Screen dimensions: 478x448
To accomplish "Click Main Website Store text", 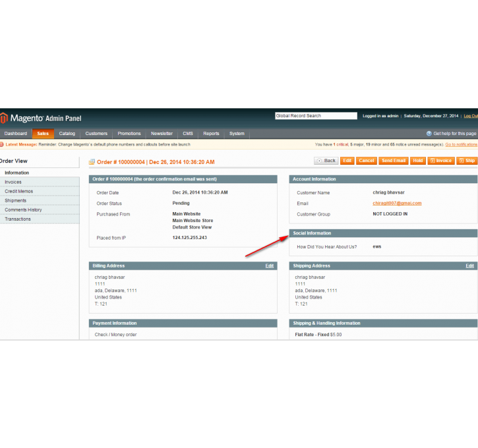I will (193, 221).
